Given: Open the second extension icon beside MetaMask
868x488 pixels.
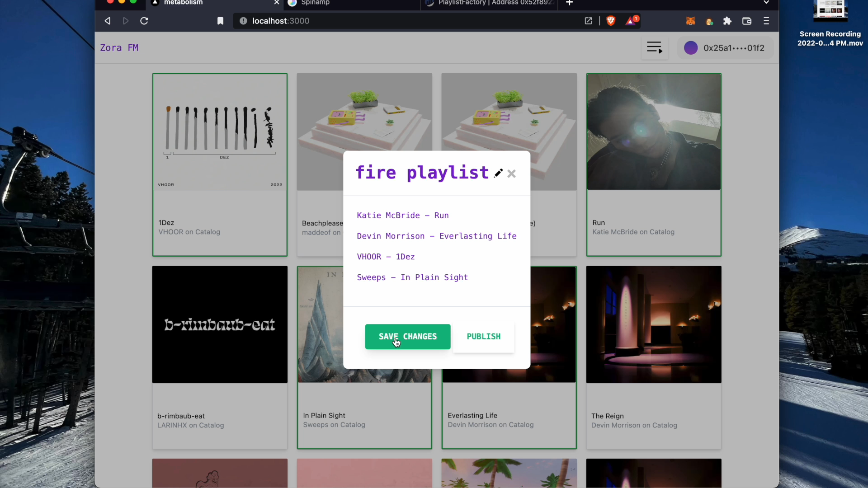Looking at the screenshot, I should coord(709,21).
